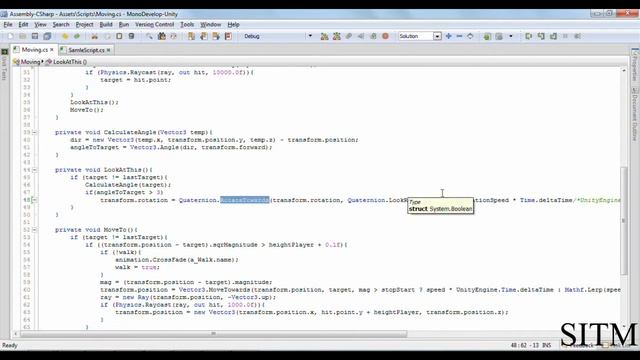The image size is (640, 360).
Task: Click the Cut scissors icon
Action: pyautogui.click(x=95, y=36)
